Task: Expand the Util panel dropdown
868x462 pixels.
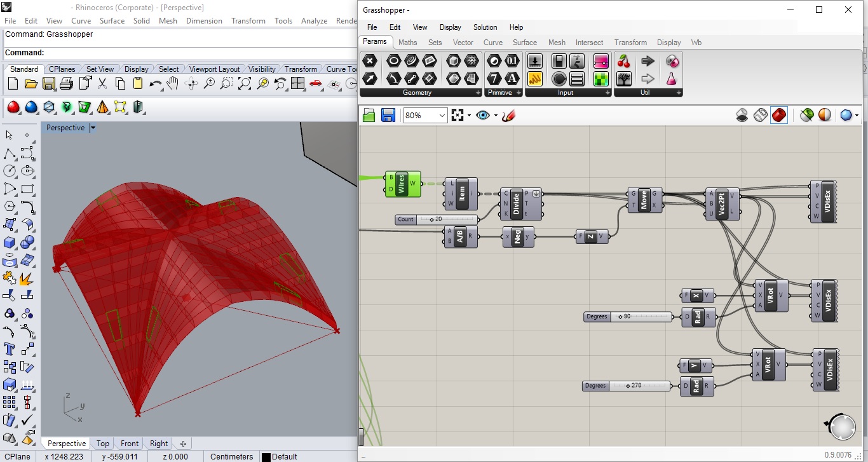Action: click(679, 93)
